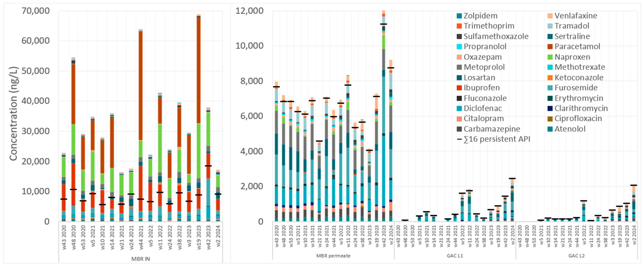
Task: Select the Carbamazepine legend label
Action: 492,129
